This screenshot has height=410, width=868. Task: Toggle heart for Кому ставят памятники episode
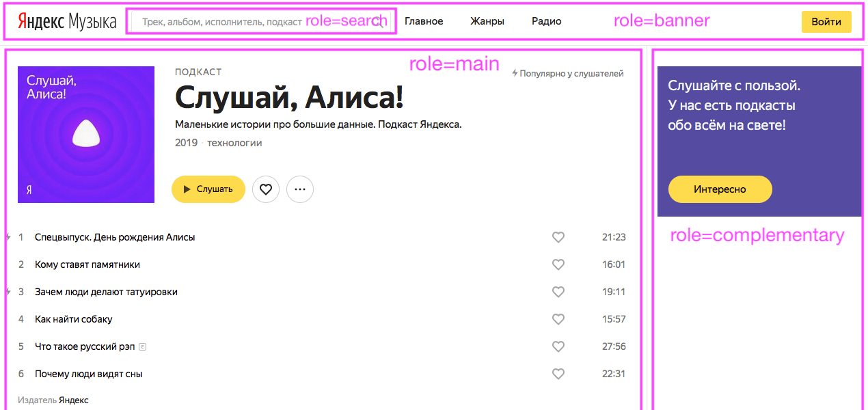coord(558,264)
